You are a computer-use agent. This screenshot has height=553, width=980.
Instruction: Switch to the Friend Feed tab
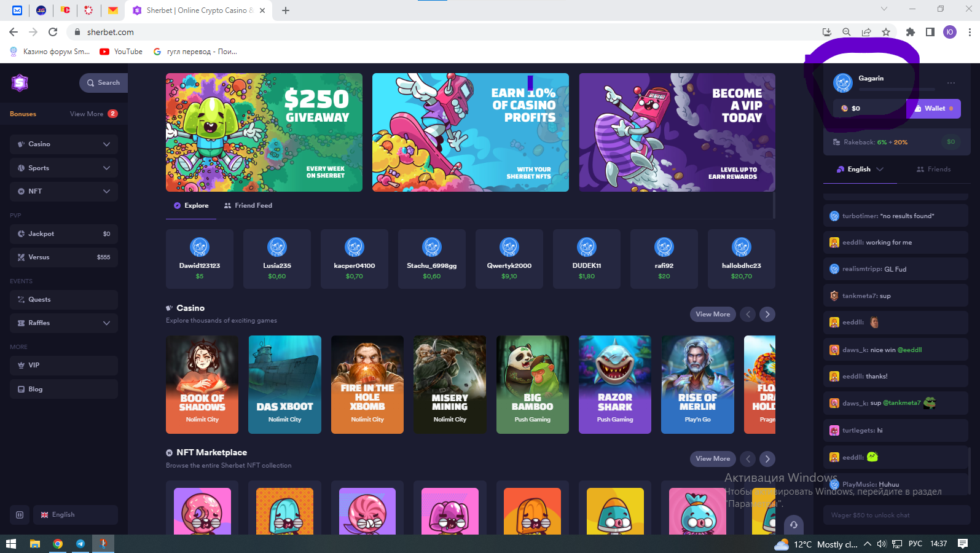point(248,205)
